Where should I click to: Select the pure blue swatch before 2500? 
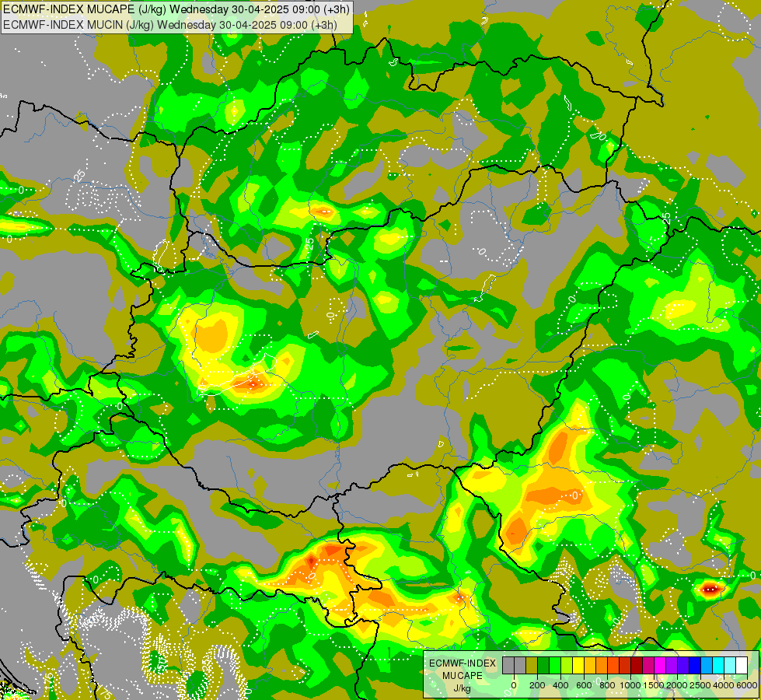pyautogui.click(x=696, y=665)
